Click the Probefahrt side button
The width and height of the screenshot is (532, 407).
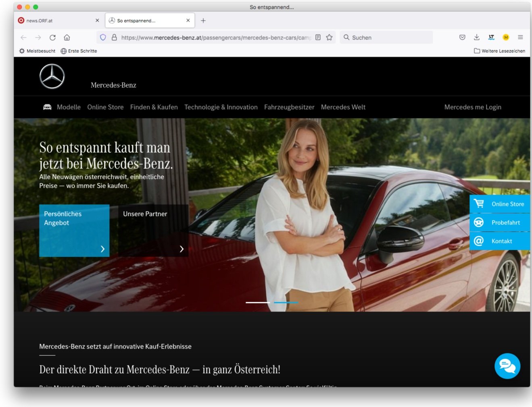pos(500,222)
